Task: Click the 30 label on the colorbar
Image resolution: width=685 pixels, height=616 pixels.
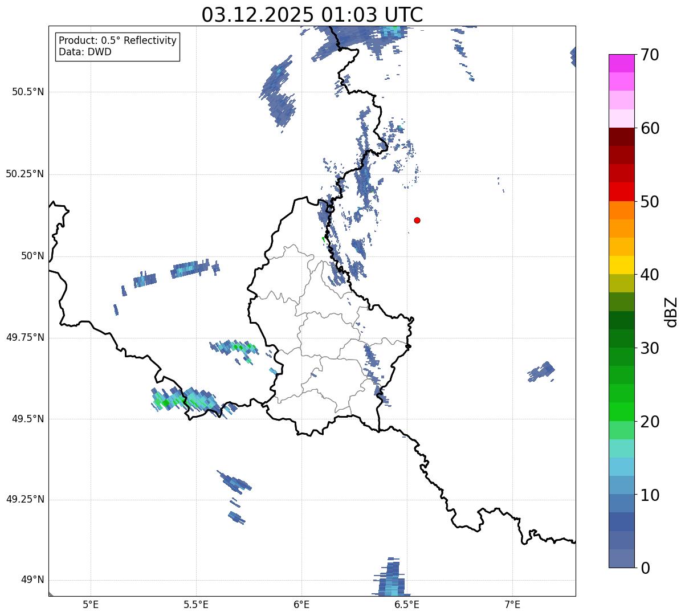Action: [650, 349]
